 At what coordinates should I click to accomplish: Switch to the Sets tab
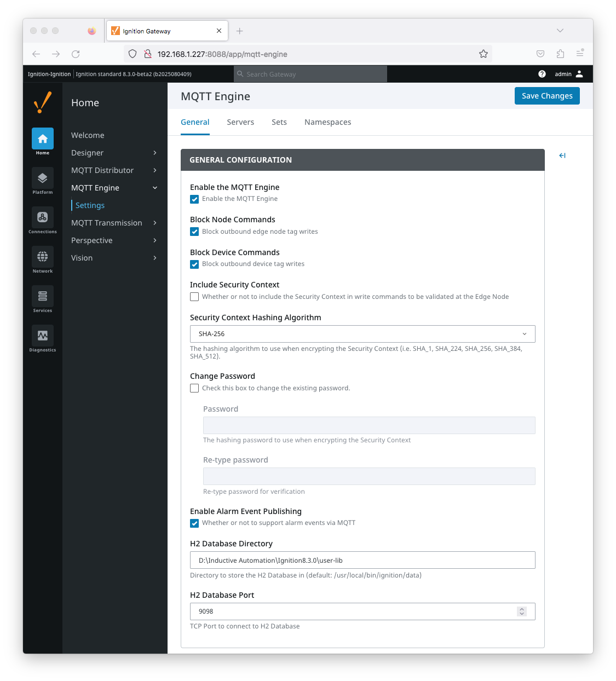click(279, 122)
